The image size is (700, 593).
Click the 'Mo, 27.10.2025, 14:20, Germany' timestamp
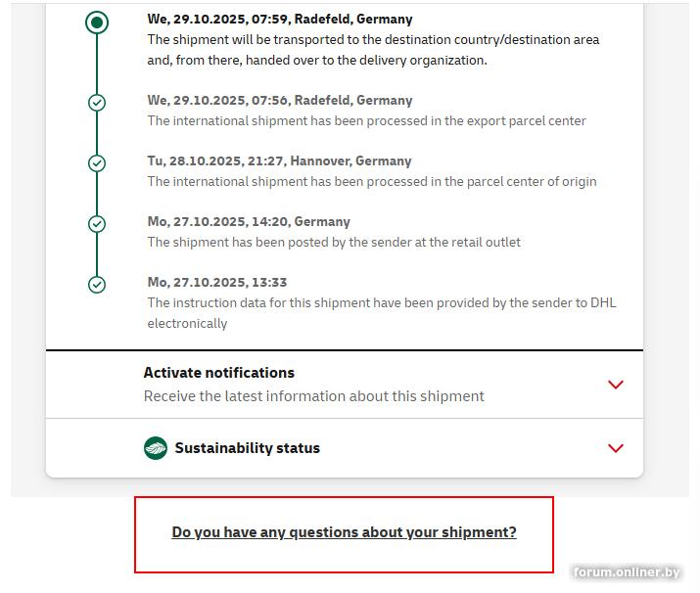(249, 221)
